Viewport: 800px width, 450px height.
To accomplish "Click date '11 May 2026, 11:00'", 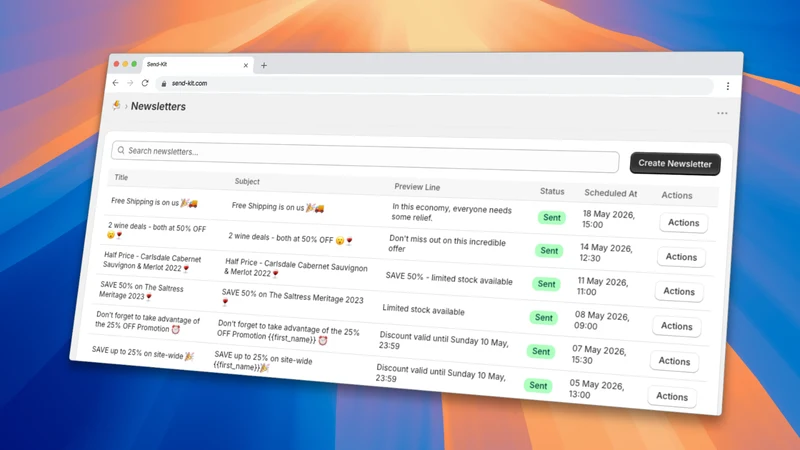I will pos(603,287).
